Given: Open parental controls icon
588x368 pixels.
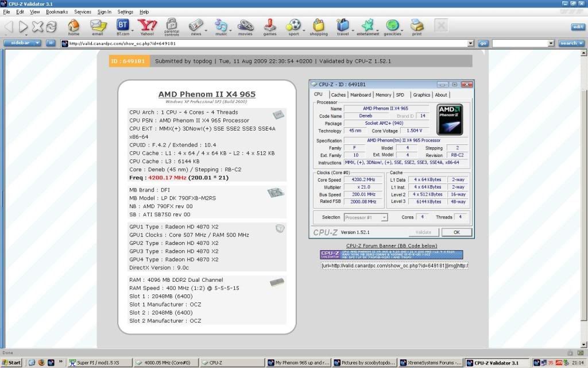Looking at the screenshot, I should [x=172, y=27].
